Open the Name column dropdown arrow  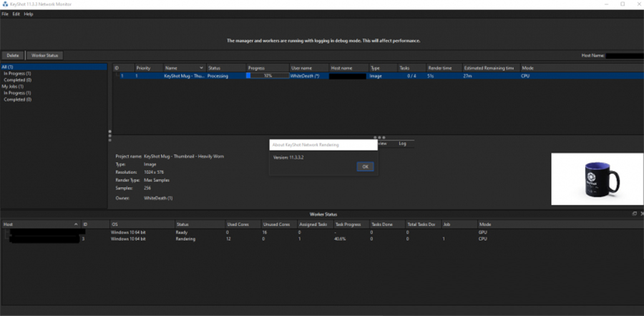click(x=201, y=68)
